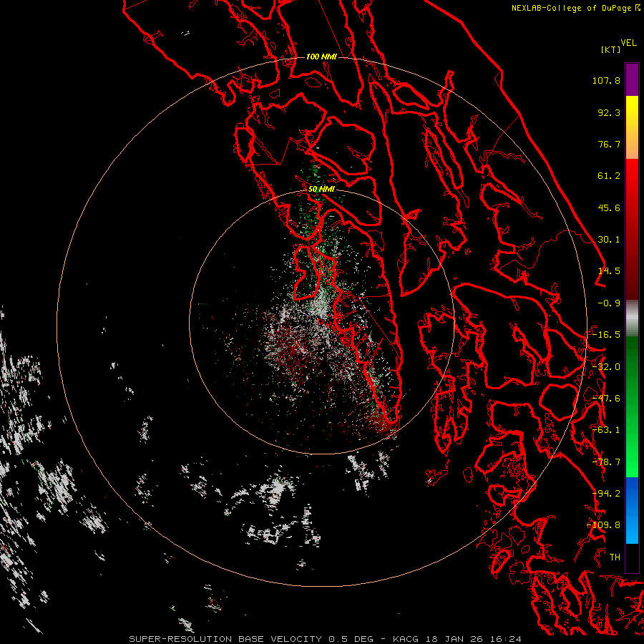Screen dimensions: 644x644
Task: Click the bright red segment of the color bar
Action: [632, 230]
